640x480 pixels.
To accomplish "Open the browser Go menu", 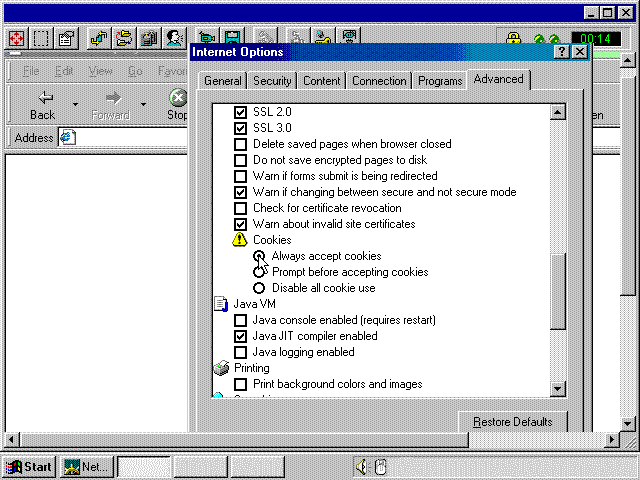I will click(135, 71).
